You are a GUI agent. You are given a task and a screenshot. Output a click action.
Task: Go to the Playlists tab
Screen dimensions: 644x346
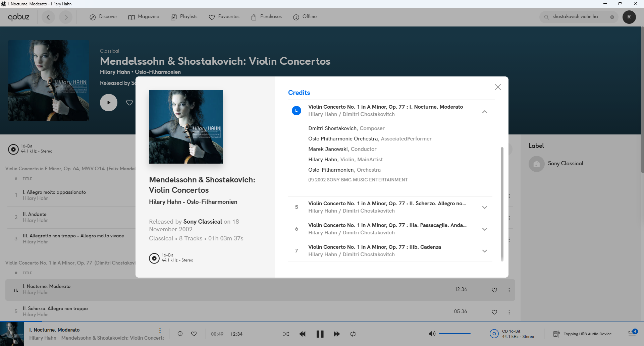pyautogui.click(x=184, y=17)
